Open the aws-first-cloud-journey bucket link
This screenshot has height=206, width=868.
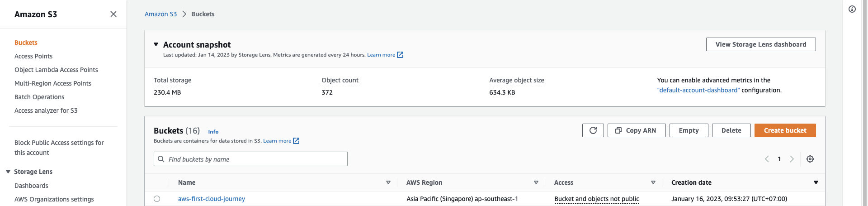(x=212, y=199)
